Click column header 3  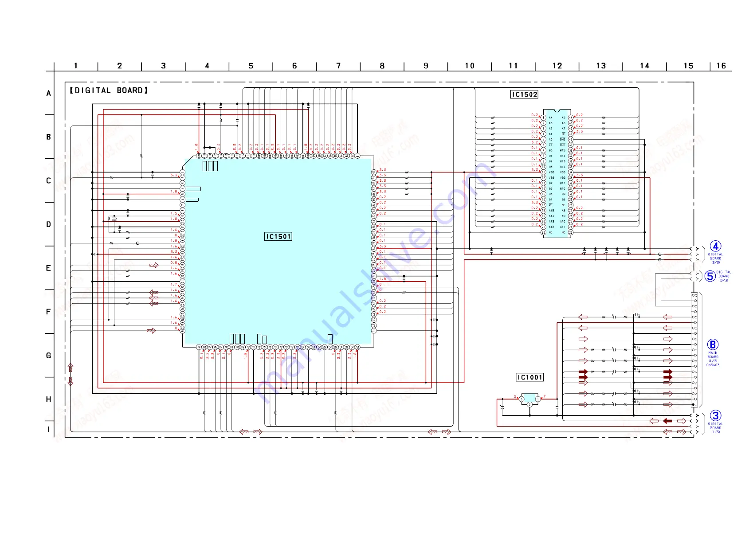coord(164,66)
